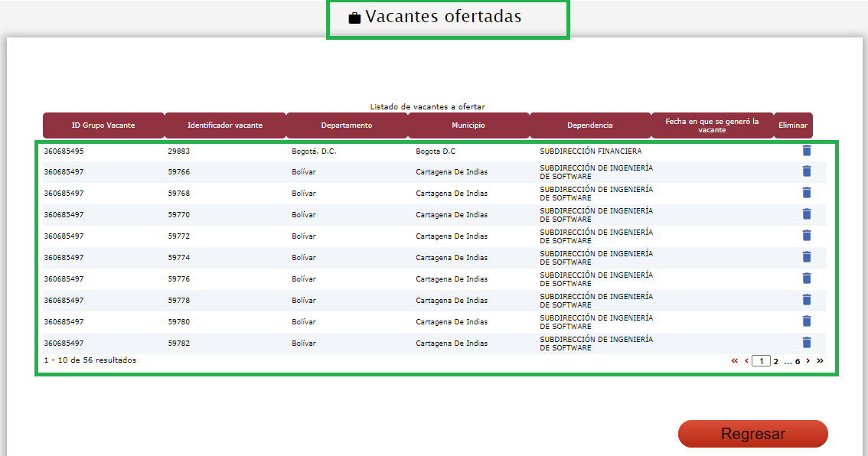This screenshot has height=456, width=868.
Task: Delete the row with identifier 59772
Action: [x=806, y=236]
